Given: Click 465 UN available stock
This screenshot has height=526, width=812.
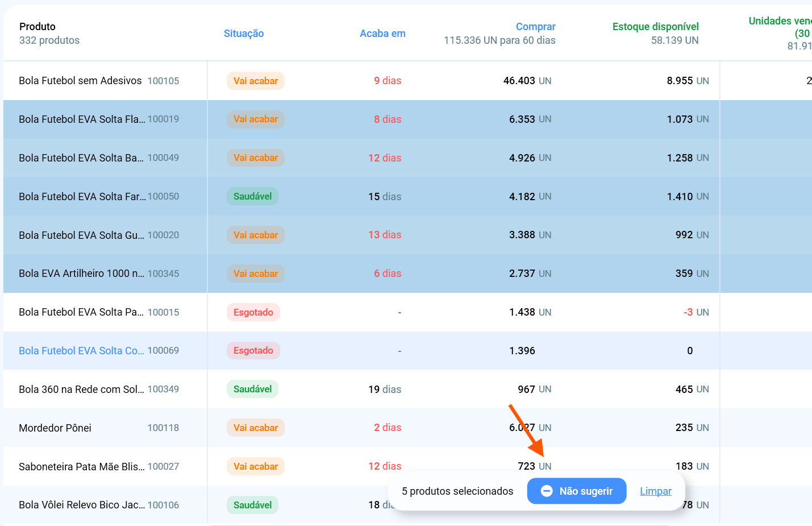Looking at the screenshot, I should [x=692, y=390].
